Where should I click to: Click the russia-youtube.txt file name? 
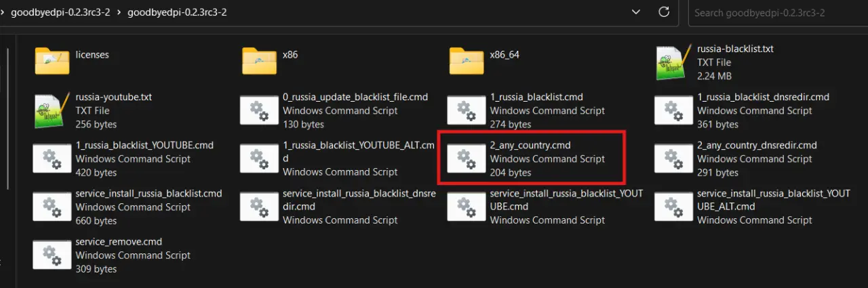pos(114,97)
